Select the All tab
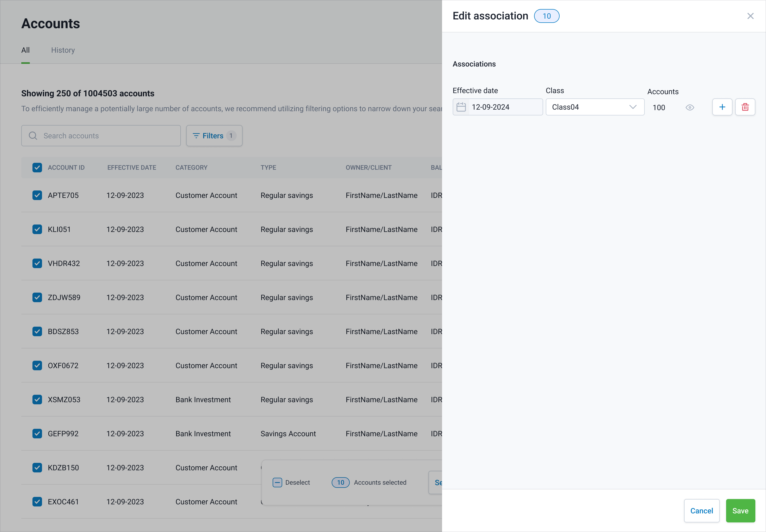 click(x=25, y=50)
